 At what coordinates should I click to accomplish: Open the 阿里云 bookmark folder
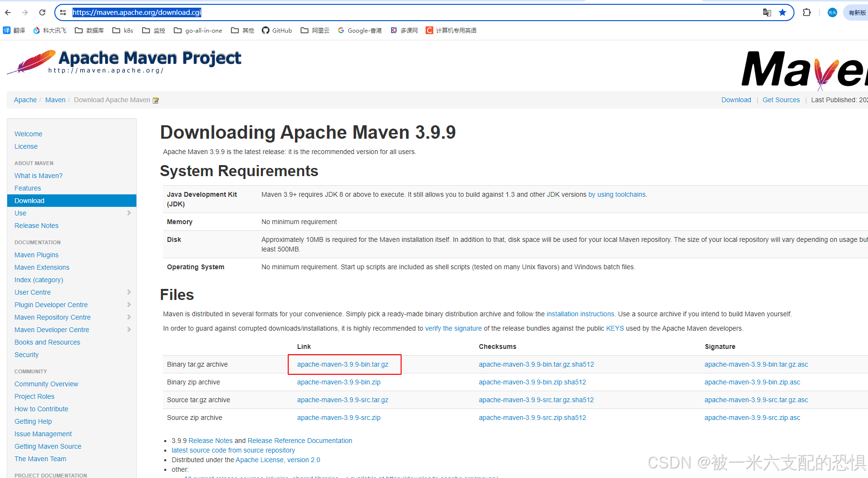pyautogui.click(x=315, y=30)
